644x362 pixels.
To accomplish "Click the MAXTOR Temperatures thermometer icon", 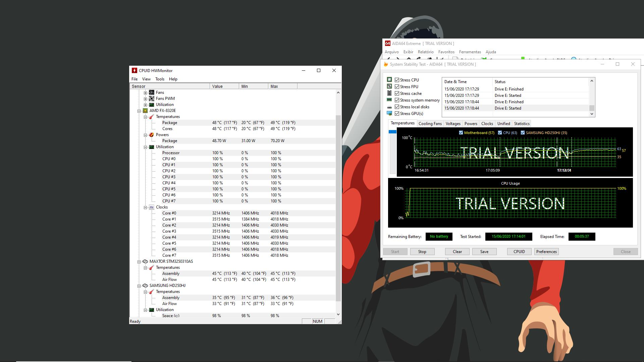I will [x=152, y=267].
